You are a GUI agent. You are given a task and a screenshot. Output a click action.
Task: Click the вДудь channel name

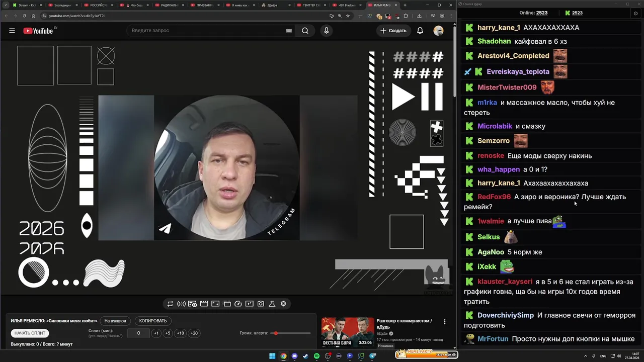[x=382, y=333]
